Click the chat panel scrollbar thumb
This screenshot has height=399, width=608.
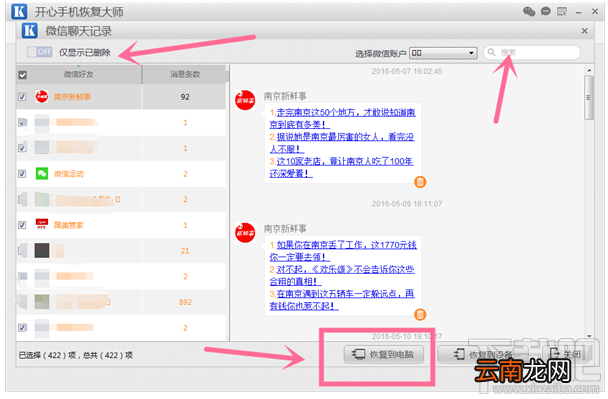[589, 97]
